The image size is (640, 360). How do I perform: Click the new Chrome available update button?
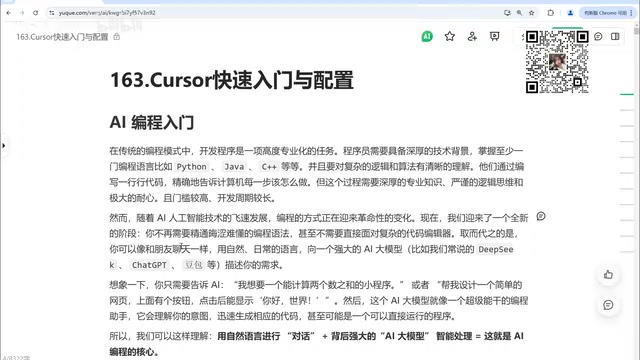click(x=605, y=13)
